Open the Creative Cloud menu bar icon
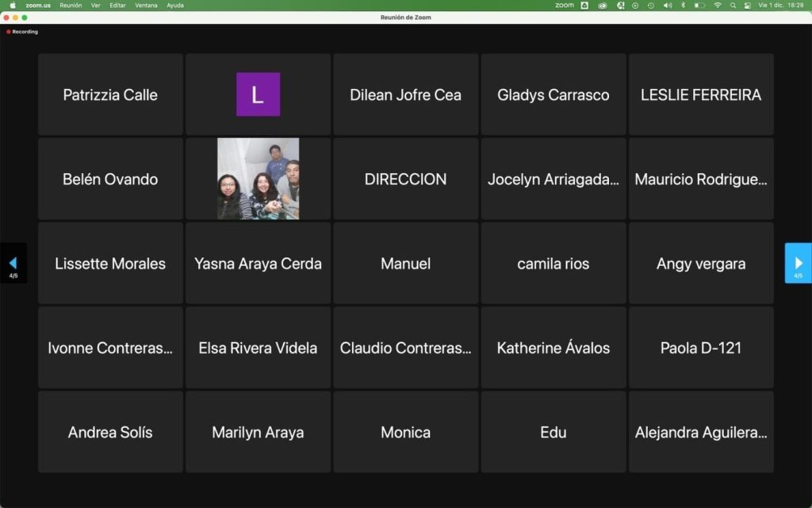The image size is (812, 508). pos(603,6)
